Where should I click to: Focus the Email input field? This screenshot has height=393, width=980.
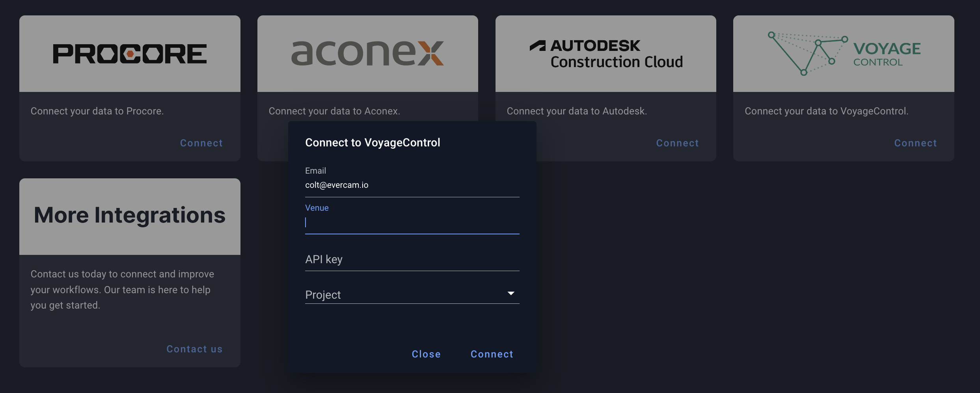pyautogui.click(x=412, y=185)
